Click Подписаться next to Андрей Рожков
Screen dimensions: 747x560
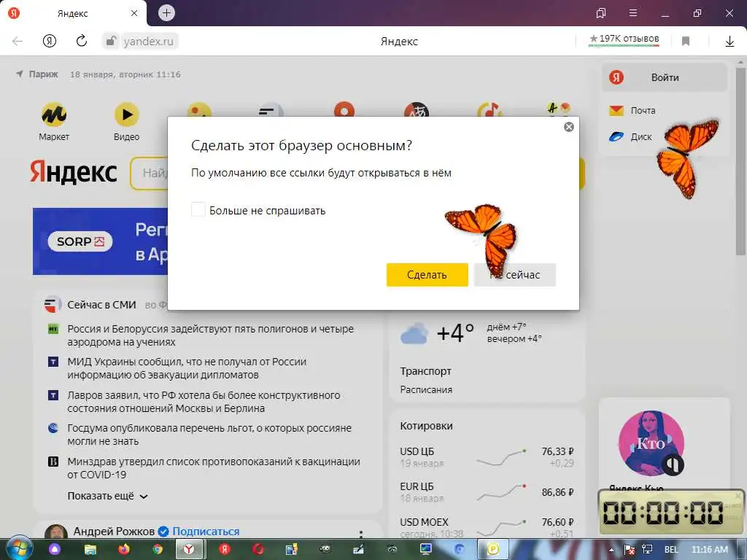(206, 532)
